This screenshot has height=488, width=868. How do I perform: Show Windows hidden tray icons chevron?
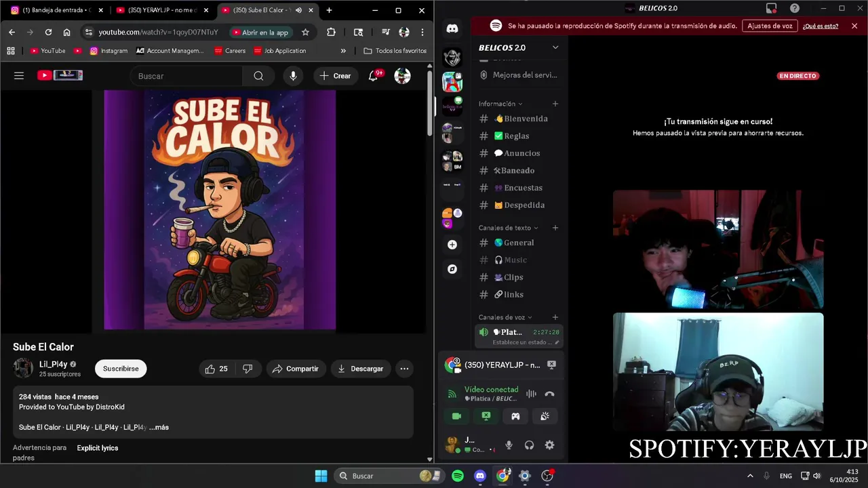[x=750, y=476]
